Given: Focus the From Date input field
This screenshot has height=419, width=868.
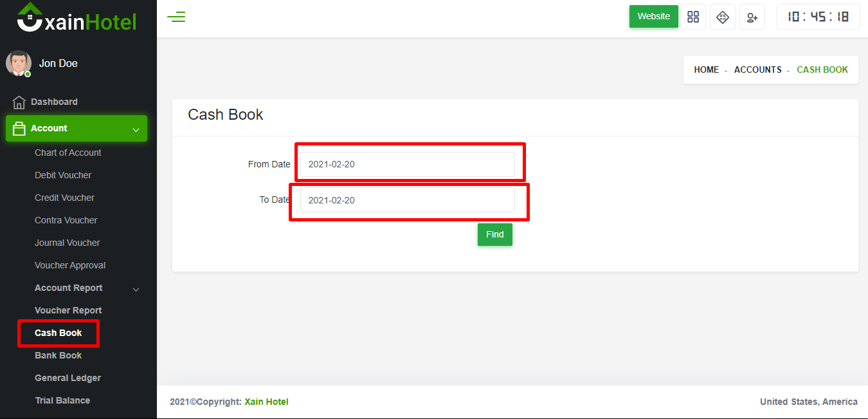Looking at the screenshot, I should [407, 165].
